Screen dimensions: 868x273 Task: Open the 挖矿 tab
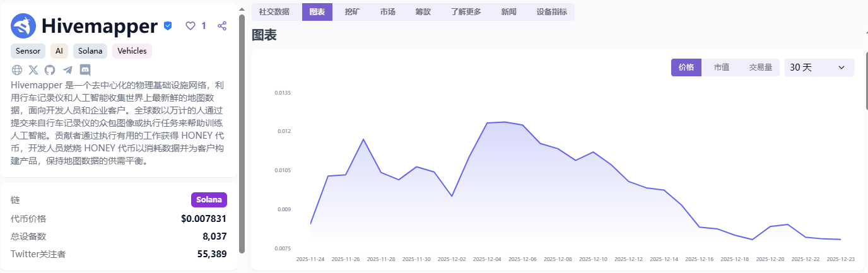click(x=353, y=12)
